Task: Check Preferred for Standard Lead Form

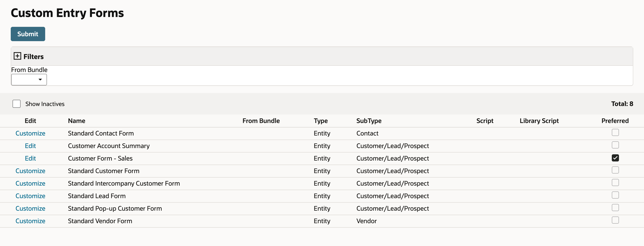Action: pos(615,195)
